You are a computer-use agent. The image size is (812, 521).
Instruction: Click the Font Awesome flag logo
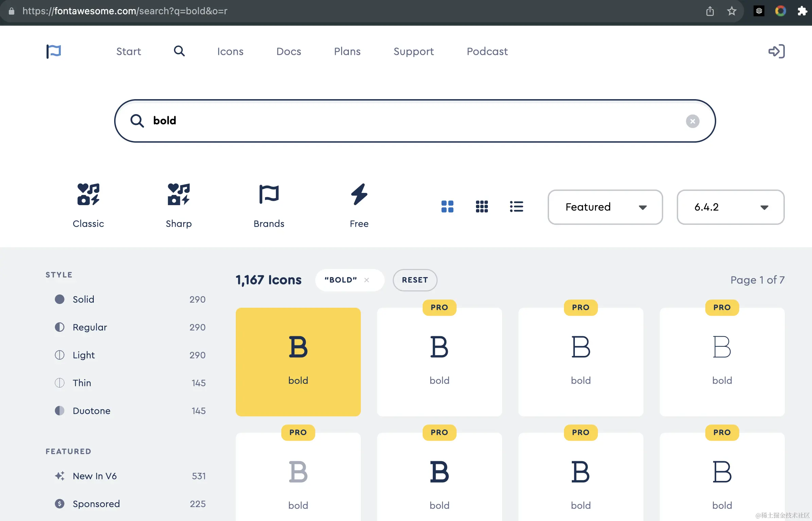pos(54,51)
